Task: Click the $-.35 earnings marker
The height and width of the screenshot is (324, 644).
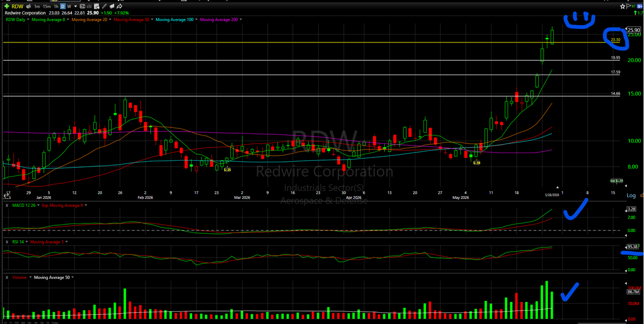Action: tap(227, 170)
